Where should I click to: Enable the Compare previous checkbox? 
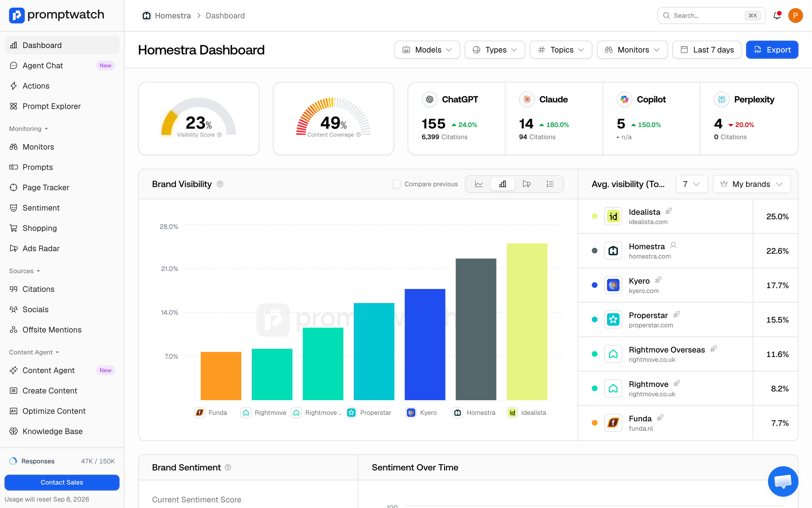397,184
